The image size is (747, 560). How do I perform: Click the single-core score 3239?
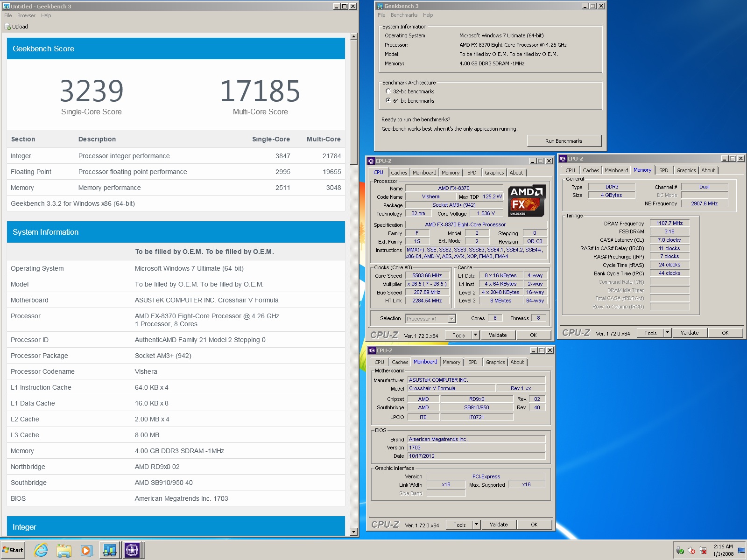[92, 91]
